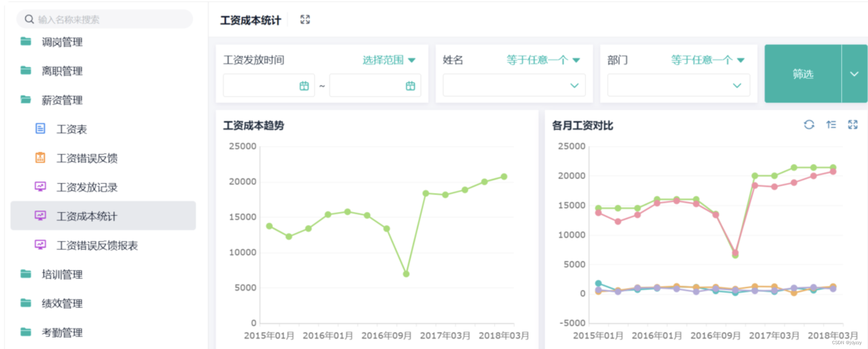
Task: Open sort options for 各月工资对比
Action: point(831,125)
